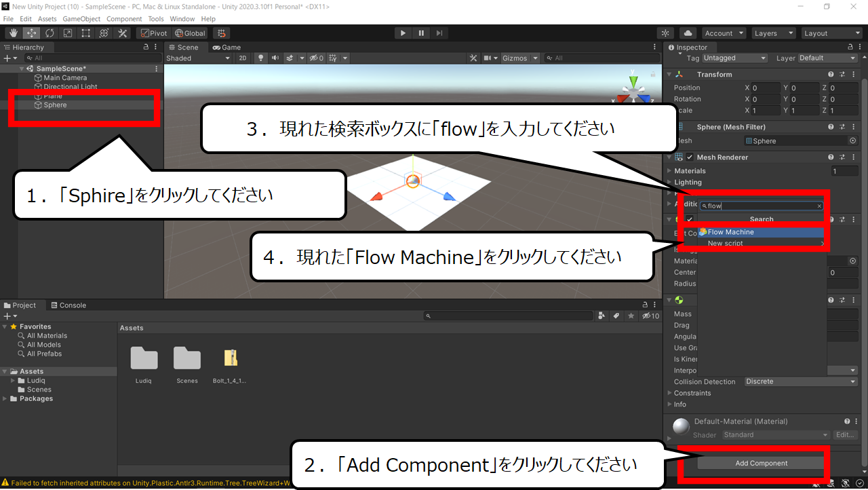Click the material Edit button

pos(845,435)
